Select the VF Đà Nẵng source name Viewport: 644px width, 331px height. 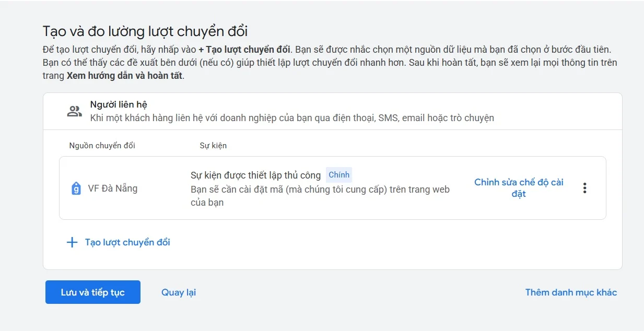point(113,188)
